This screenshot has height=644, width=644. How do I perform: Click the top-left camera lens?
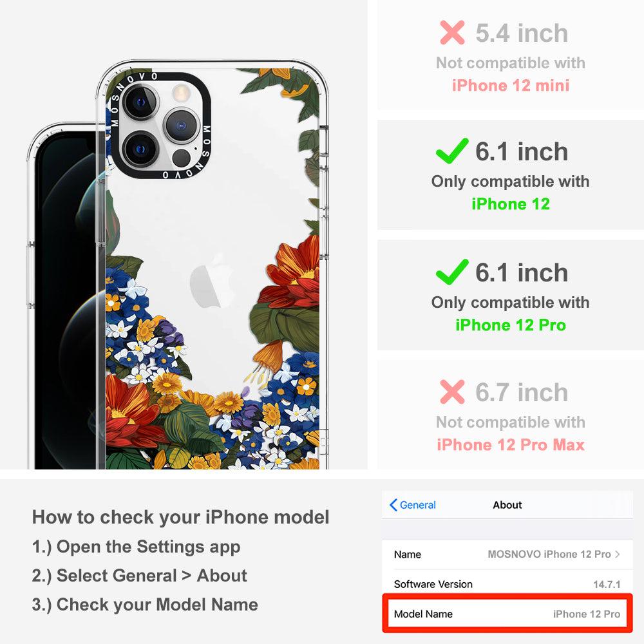(141, 102)
